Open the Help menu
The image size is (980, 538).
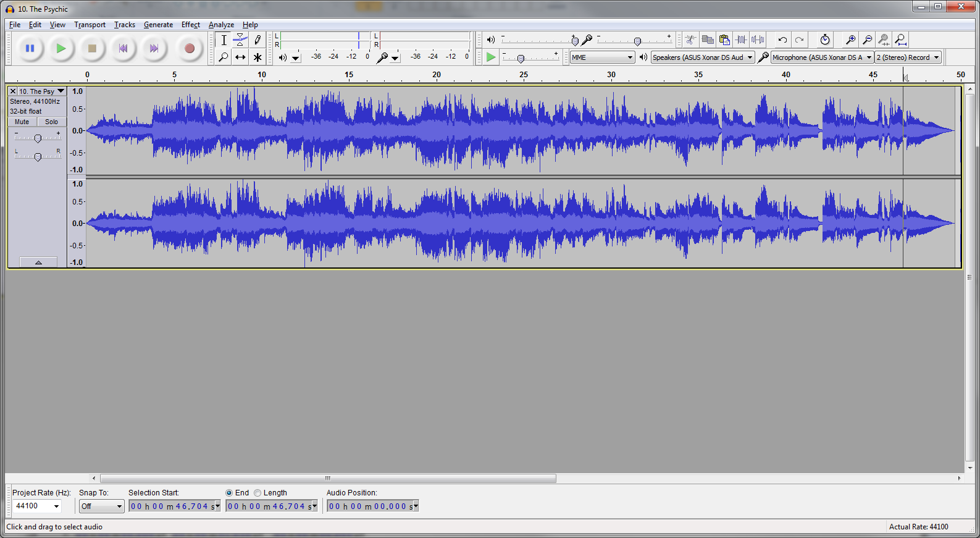(250, 25)
